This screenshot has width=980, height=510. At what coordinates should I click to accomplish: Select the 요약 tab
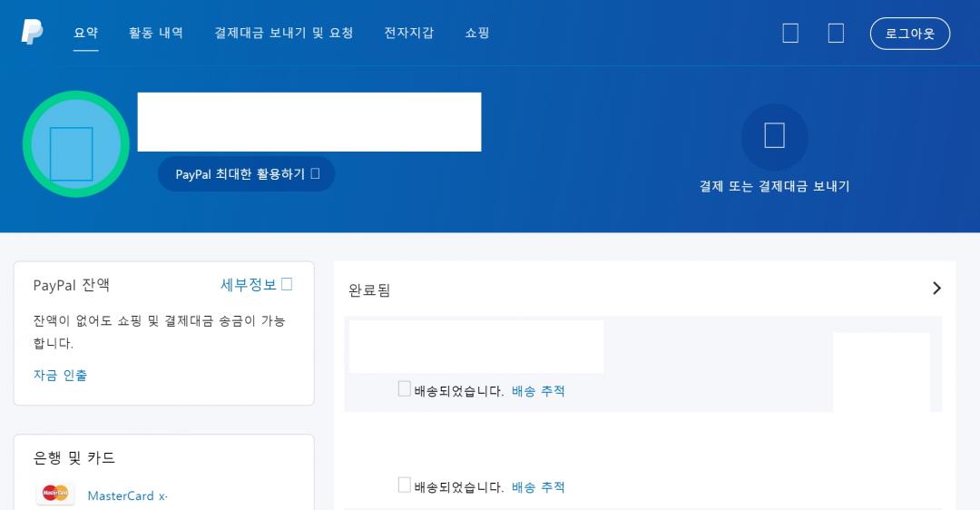pos(86,33)
